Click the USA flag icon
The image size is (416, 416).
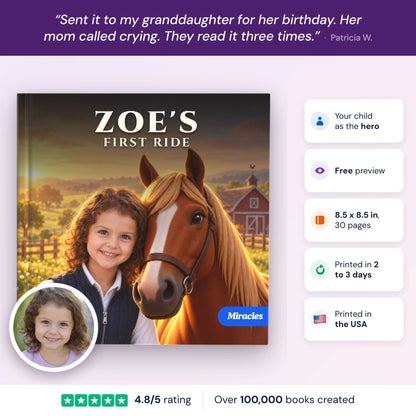coord(320,319)
